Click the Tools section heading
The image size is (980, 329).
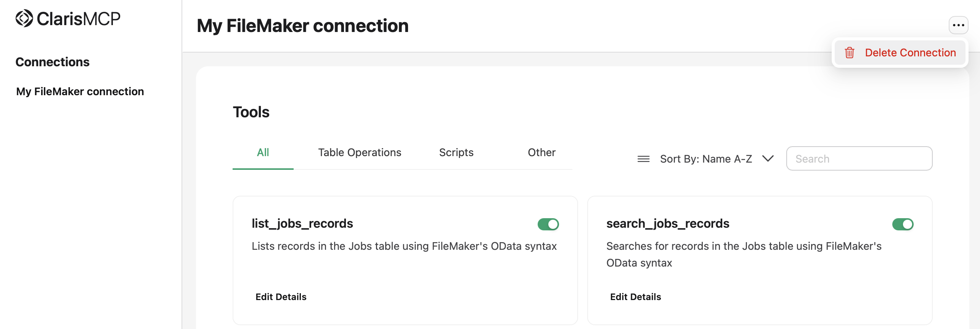click(x=251, y=112)
